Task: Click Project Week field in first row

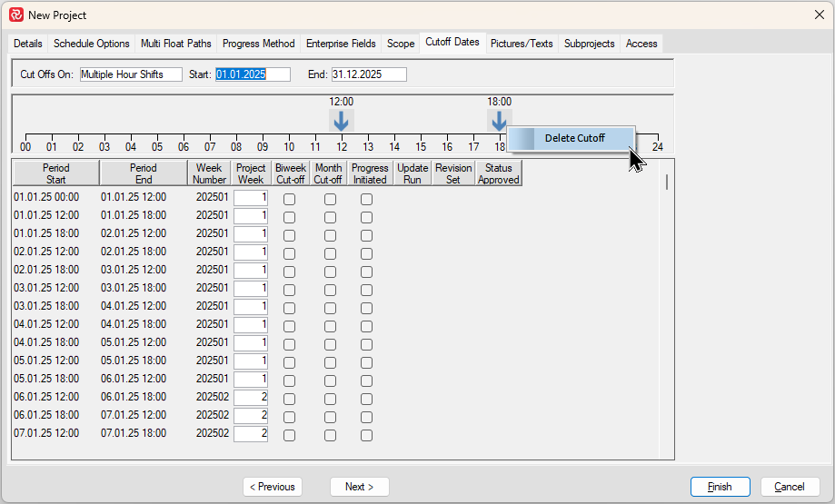Action: (251, 198)
